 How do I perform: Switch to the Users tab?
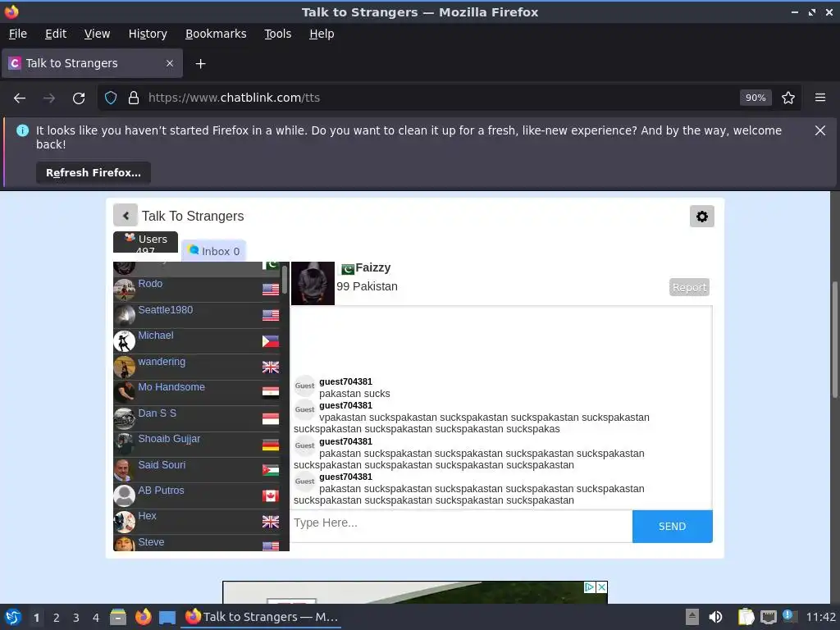(x=145, y=242)
